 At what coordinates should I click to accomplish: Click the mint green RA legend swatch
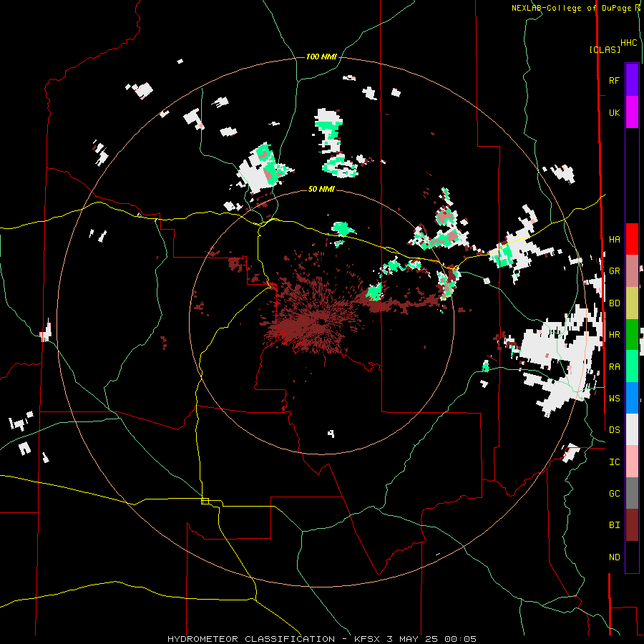click(632, 366)
